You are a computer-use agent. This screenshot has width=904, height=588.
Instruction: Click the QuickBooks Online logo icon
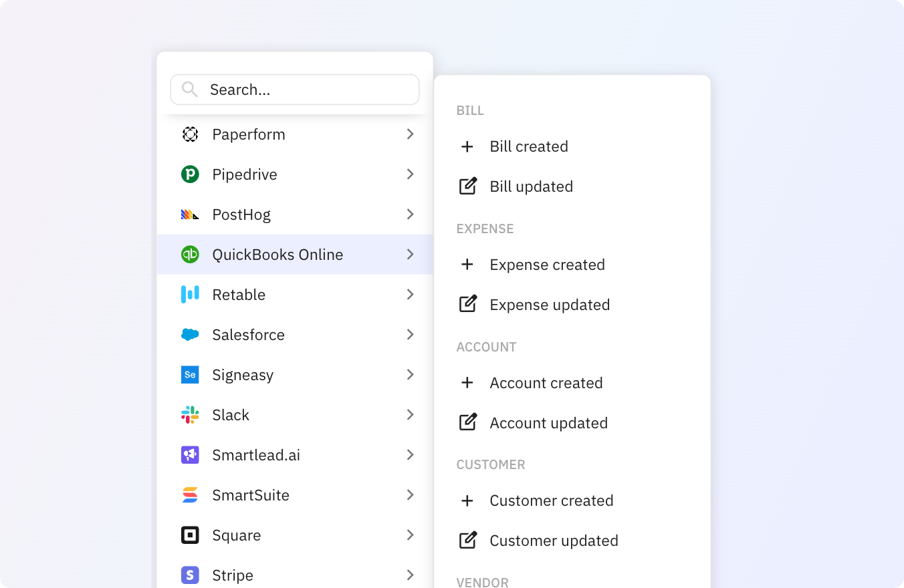pos(190,255)
